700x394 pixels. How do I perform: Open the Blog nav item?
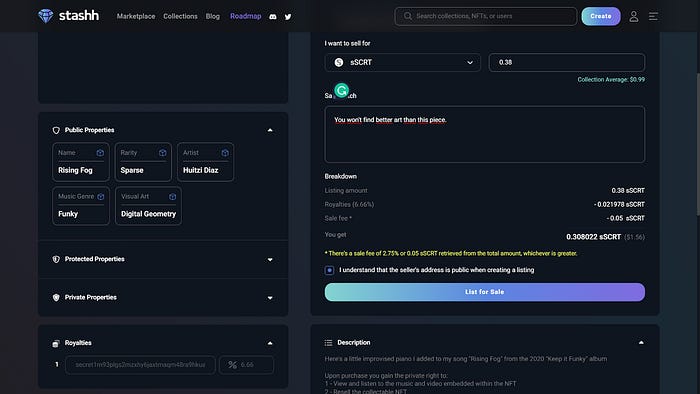212,16
